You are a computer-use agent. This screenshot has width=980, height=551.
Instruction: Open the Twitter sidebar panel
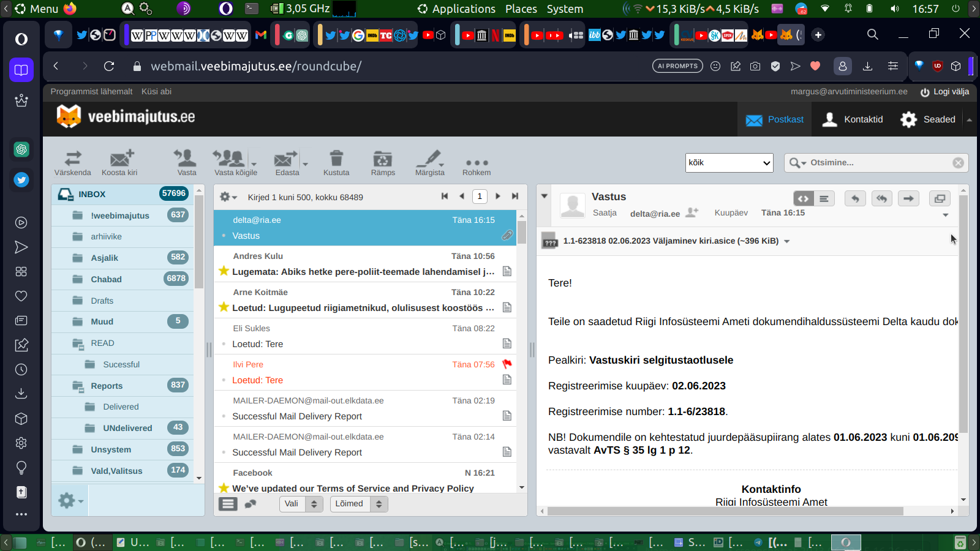[21, 180]
